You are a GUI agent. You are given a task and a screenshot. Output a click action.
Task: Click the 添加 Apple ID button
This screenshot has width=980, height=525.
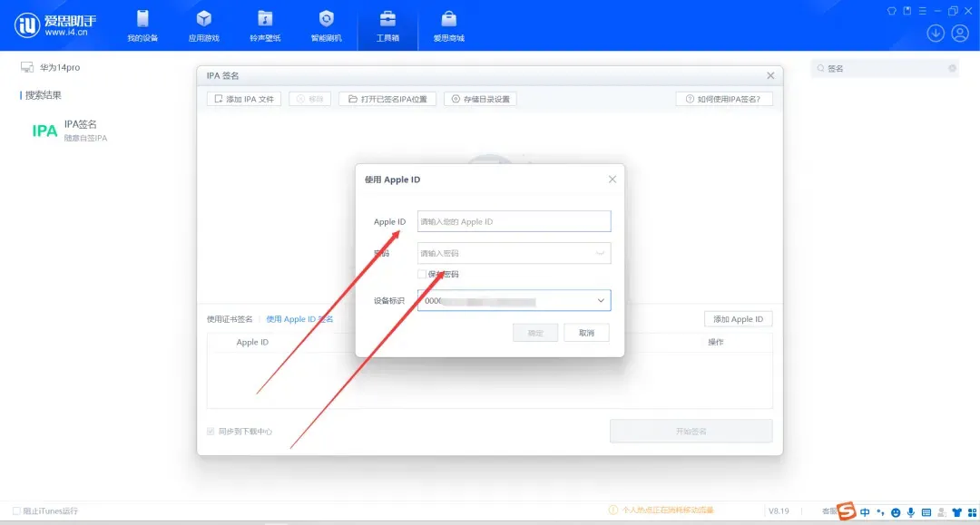tap(738, 319)
